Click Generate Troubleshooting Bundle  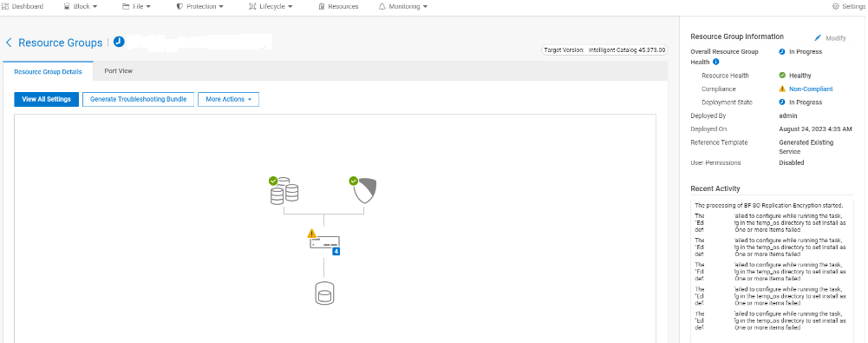coord(139,99)
